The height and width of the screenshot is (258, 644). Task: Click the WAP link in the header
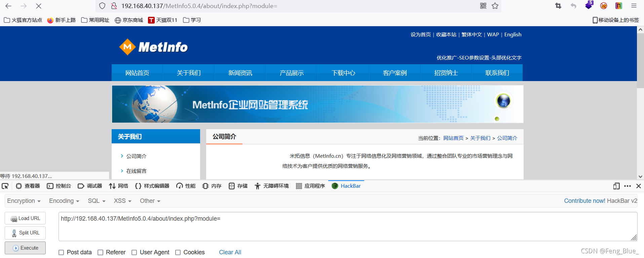pos(493,35)
